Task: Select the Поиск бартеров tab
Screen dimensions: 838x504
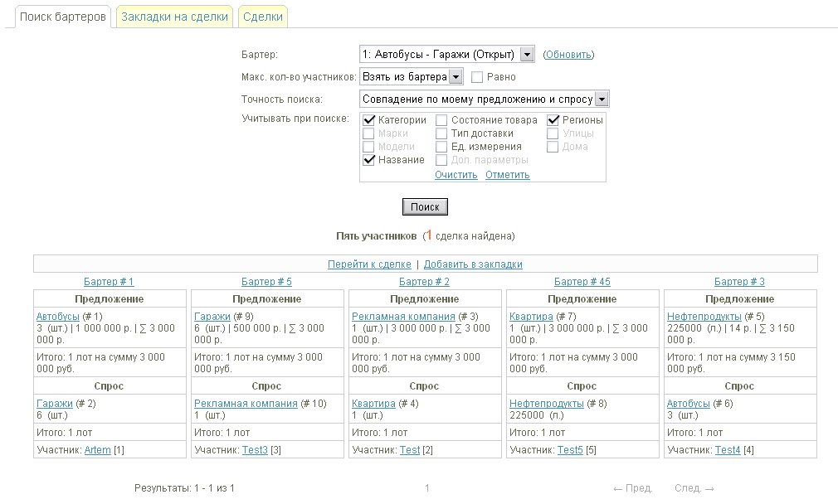Action: pyautogui.click(x=63, y=17)
